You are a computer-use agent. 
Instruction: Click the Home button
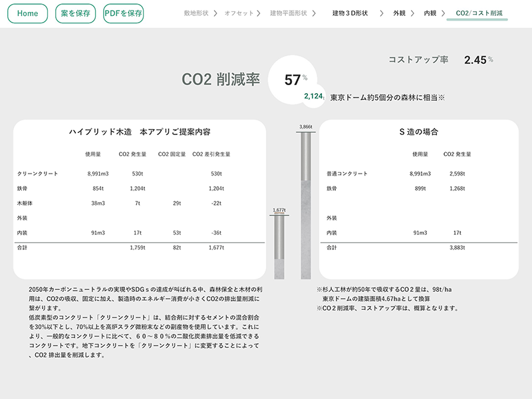pos(27,13)
